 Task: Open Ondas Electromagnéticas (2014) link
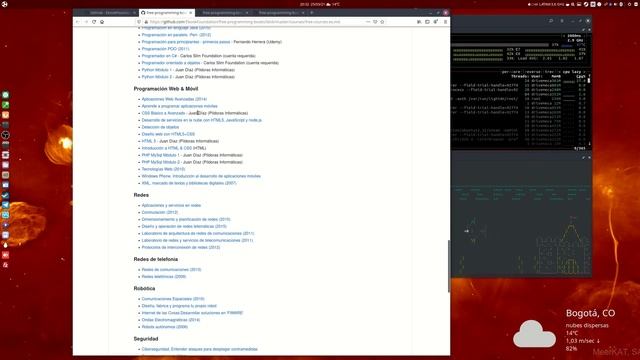(171, 320)
